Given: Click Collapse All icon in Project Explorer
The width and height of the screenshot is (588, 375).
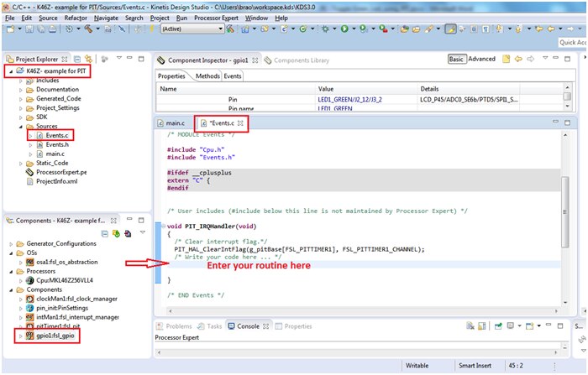Looking at the screenshot, I should point(76,59).
